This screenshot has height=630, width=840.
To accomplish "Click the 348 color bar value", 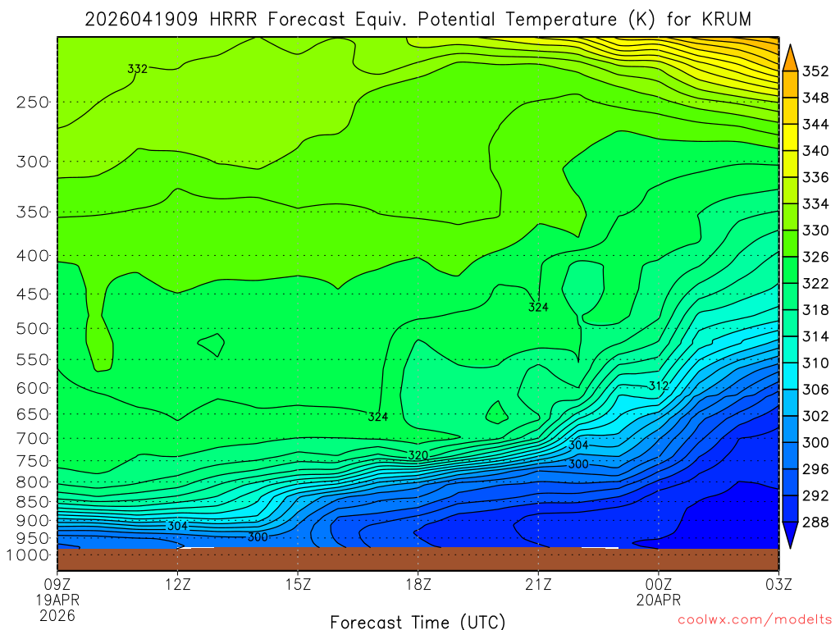I will [x=815, y=98].
